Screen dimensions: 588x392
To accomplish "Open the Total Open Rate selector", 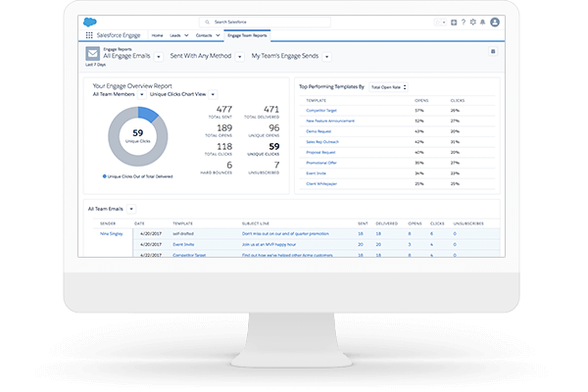I will click(386, 87).
